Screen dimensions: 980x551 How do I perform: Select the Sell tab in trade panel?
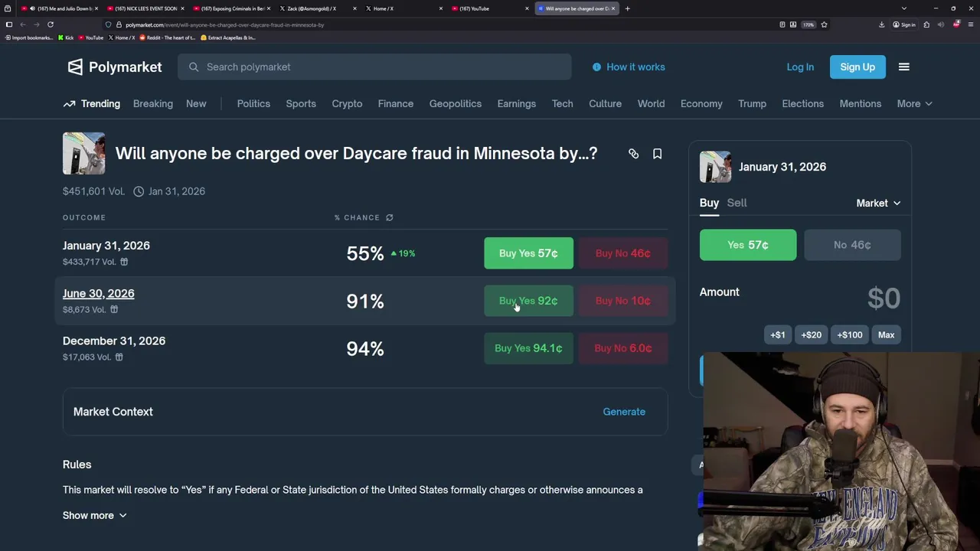(737, 203)
